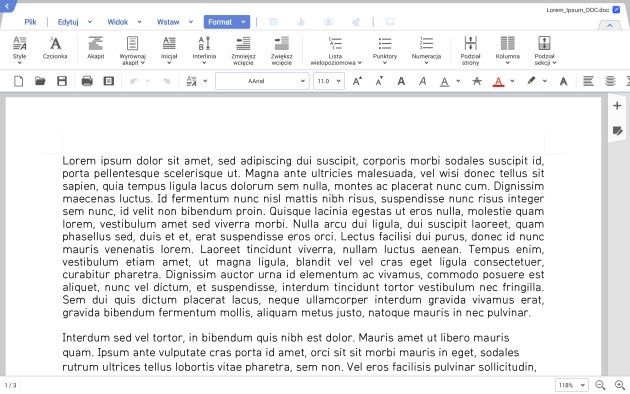The width and height of the screenshot is (630, 394).
Task: Open the Wstaw menu
Action: (x=168, y=22)
